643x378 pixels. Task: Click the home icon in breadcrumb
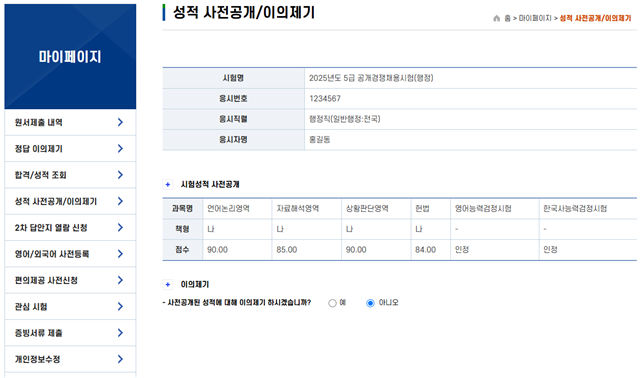pyautogui.click(x=496, y=18)
